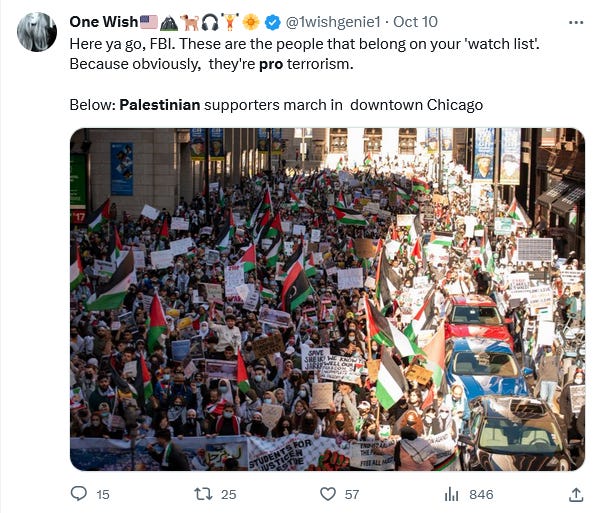Click the share upload arrow icon
The height and width of the screenshot is (513, 598).
pyautogui.click(x=576, y=494)
